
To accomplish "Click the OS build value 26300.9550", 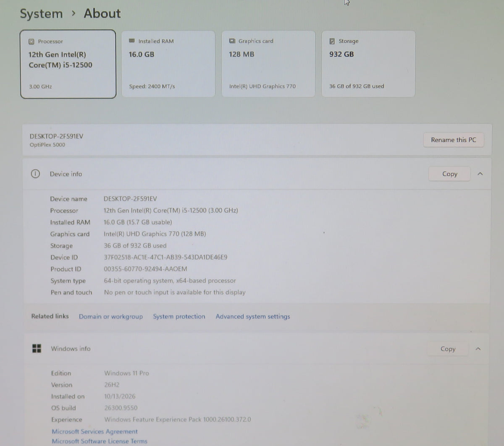I will [x=121, y=408].
